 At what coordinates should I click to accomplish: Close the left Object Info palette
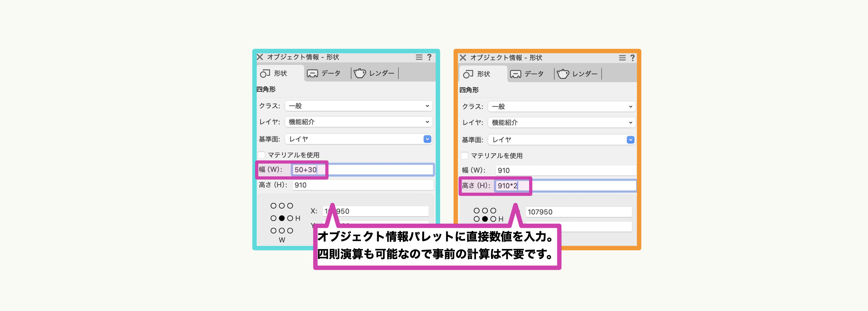click(x=260, y=57)
